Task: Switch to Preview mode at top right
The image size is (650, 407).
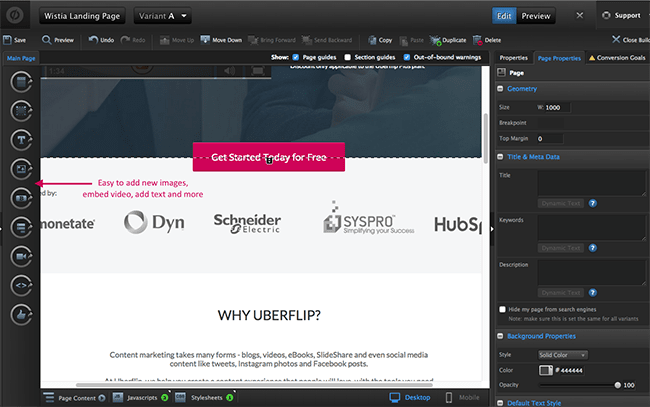Action: pos(536,16)
